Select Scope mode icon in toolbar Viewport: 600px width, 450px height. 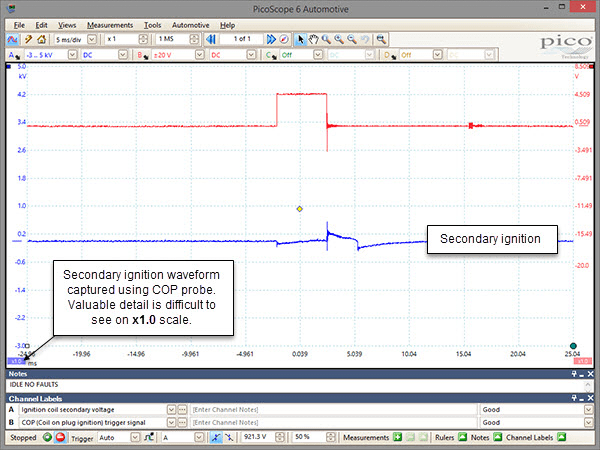pos(13,39)
